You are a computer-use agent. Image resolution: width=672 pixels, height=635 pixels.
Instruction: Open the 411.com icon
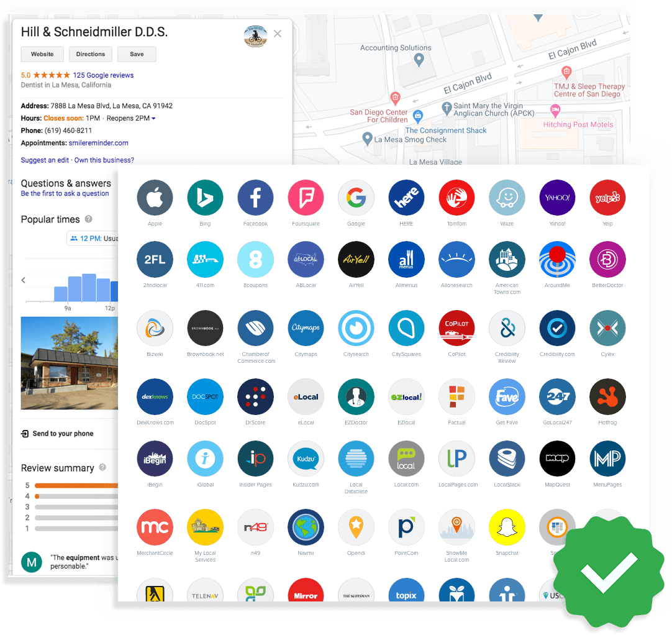[x=205, y=259]
